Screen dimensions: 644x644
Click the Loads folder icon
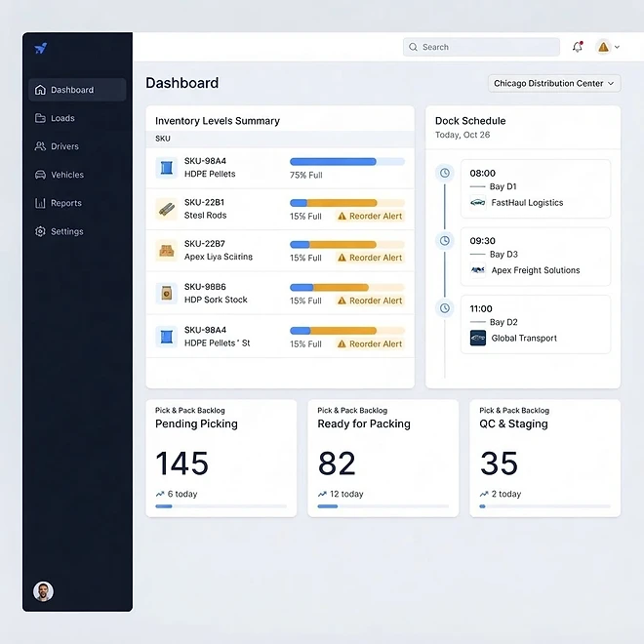pyautogui.click(x=40, y=118)
